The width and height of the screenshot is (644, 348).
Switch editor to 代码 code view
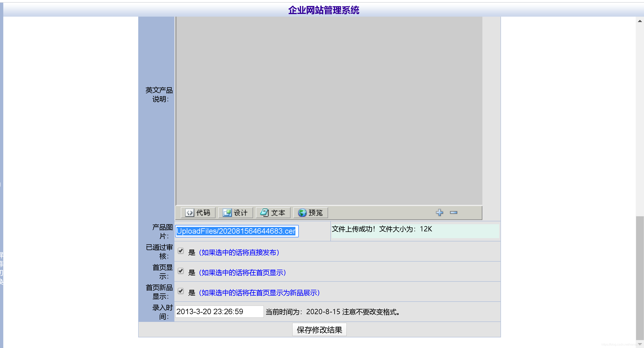point(198,213)
